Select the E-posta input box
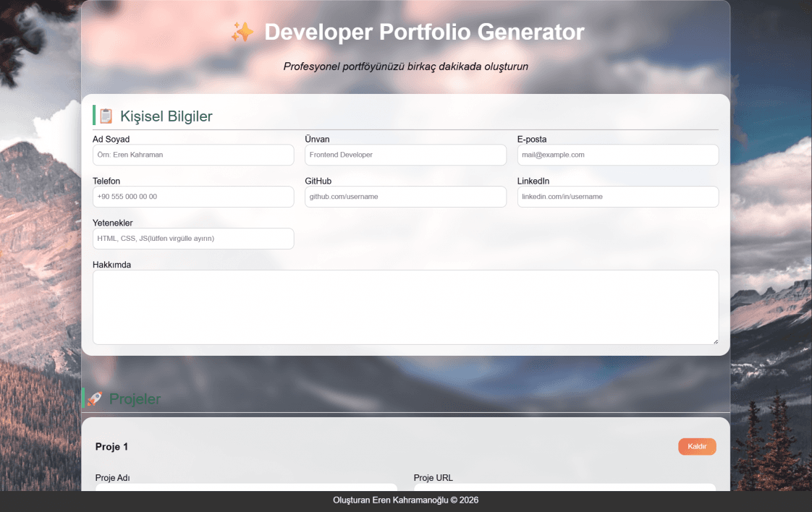The image size is (812, 512). 618,155
